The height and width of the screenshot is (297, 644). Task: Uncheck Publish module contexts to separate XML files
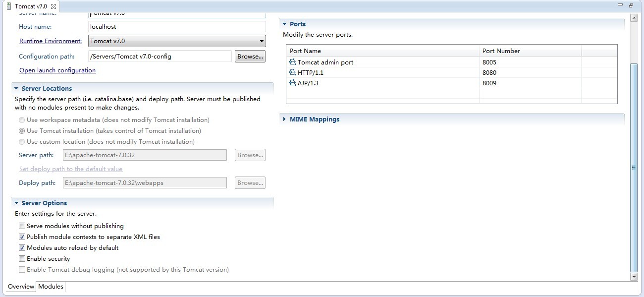coord(22,237)
